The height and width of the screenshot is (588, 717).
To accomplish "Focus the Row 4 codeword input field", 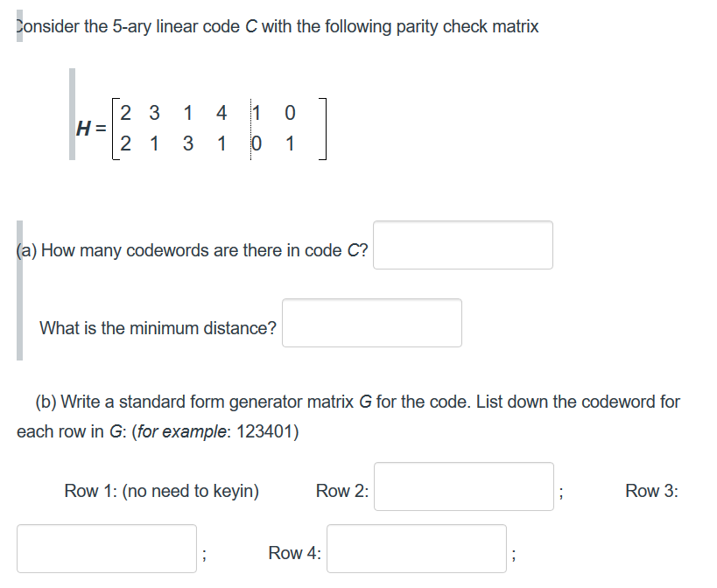I will tap(417, 549).
